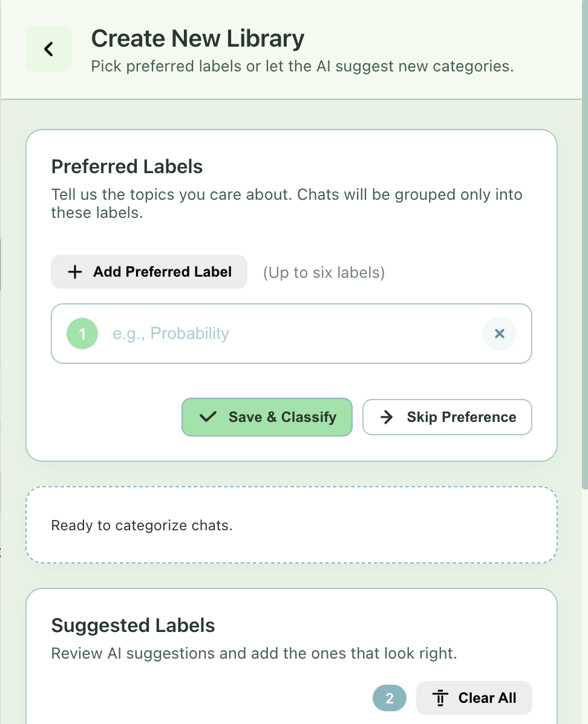Click the green number 1 badge

[x=82, y=334]
